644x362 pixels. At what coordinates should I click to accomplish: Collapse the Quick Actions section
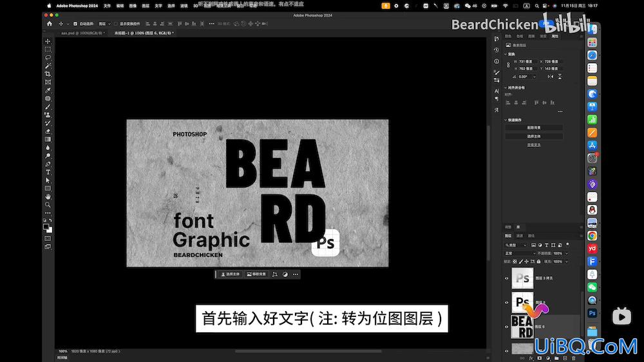point(506,120)
